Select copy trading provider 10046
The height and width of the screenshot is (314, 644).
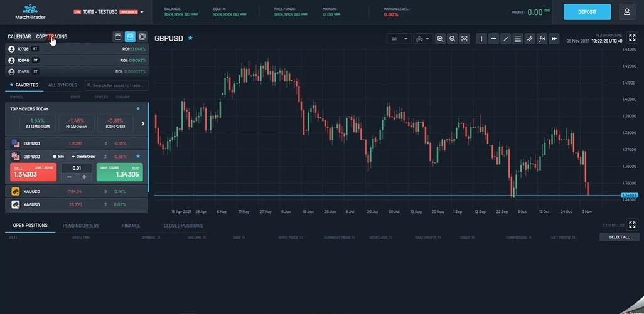click(77, 60)
